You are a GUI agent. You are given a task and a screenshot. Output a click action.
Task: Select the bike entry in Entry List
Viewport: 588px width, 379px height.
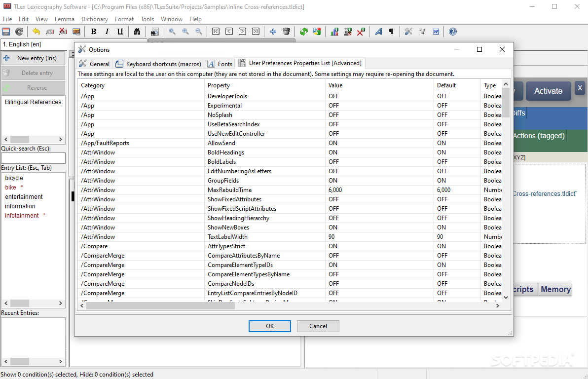click(x=10, y=187)
